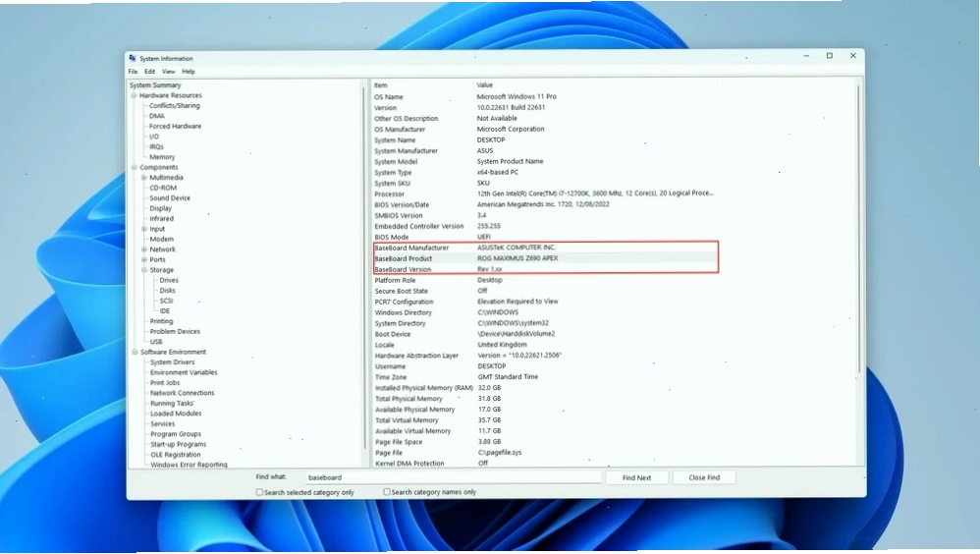
Task: Click the Find what text field
Action: tap(454, 477)
